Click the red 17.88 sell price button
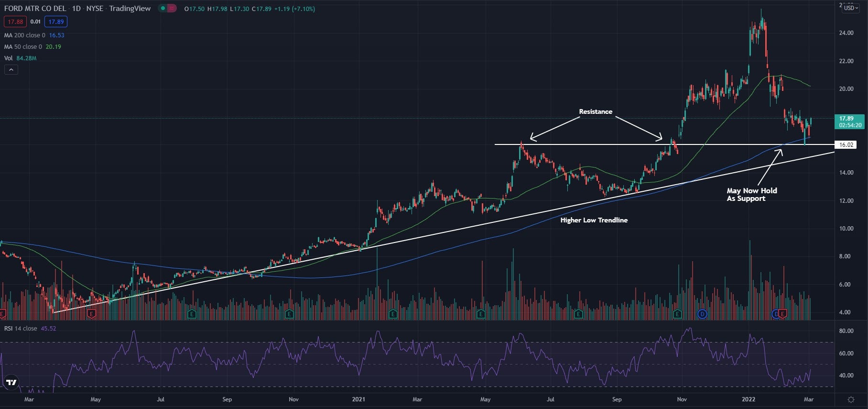This screenshot has height=409, width=868. (15, 22)
